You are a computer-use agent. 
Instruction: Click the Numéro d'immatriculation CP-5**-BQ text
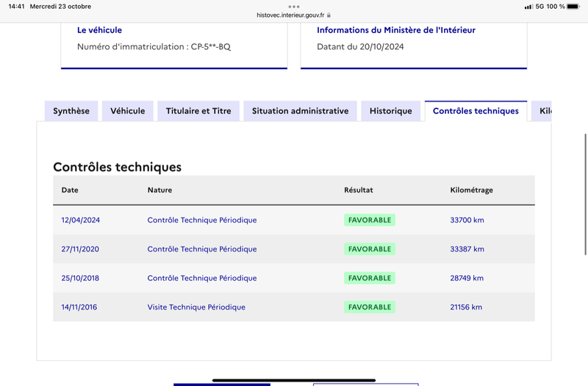pos(154,47)
